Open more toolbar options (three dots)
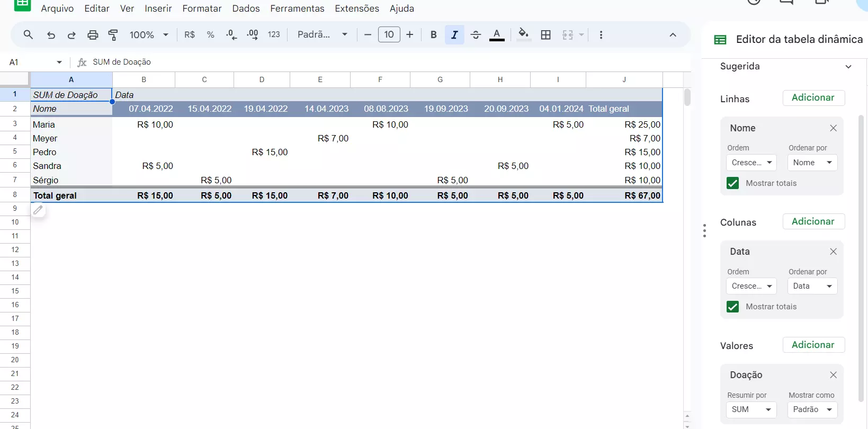 pyautogui.click(x=601, y=35)
